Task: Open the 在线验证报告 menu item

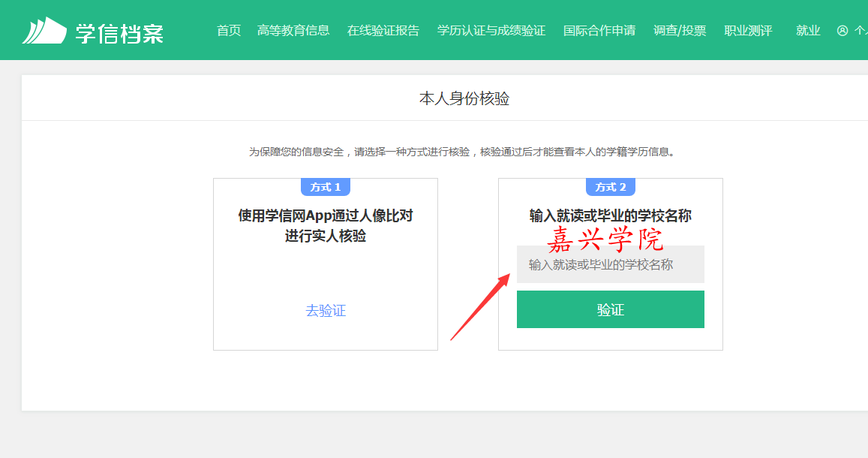Action: coord(383,31)
